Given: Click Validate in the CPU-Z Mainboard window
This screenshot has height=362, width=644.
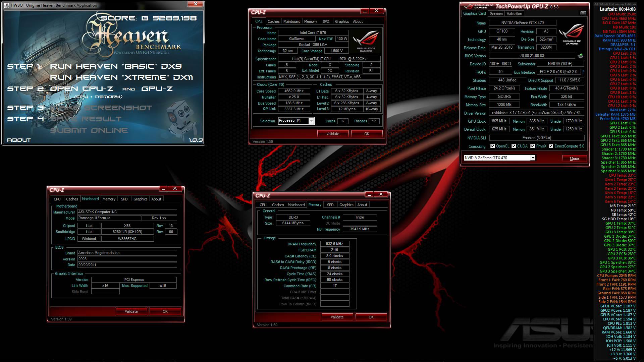Looking at the screenshot, I should pyautogui.click(x=131, y=311).
